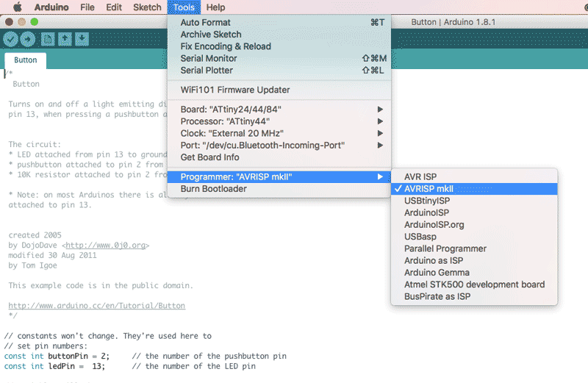Open the Help menu

(x=215, y=7)
